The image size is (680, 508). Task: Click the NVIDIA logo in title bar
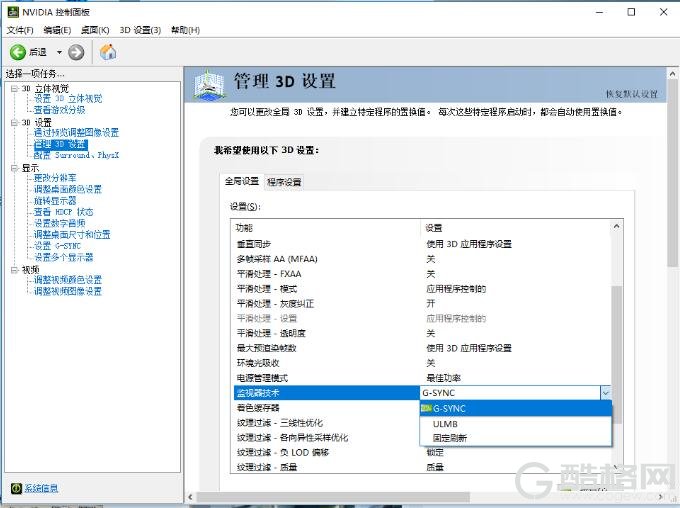click(13, 12)
